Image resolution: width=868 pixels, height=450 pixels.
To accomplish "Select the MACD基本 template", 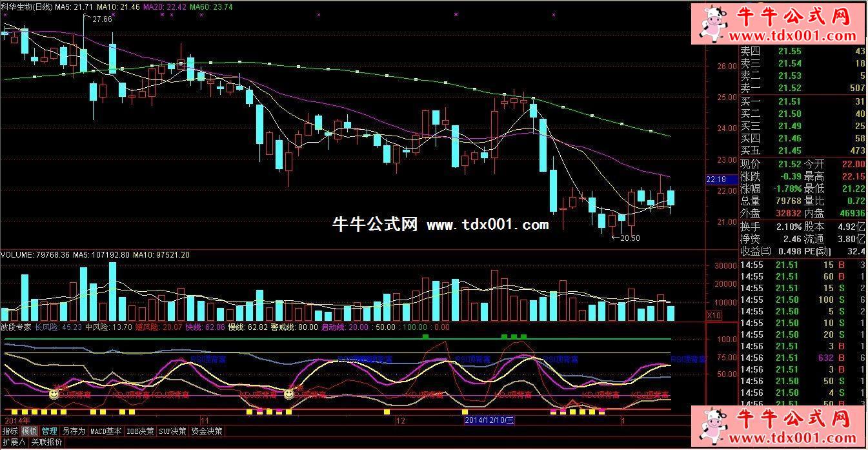I will (106, 431).
